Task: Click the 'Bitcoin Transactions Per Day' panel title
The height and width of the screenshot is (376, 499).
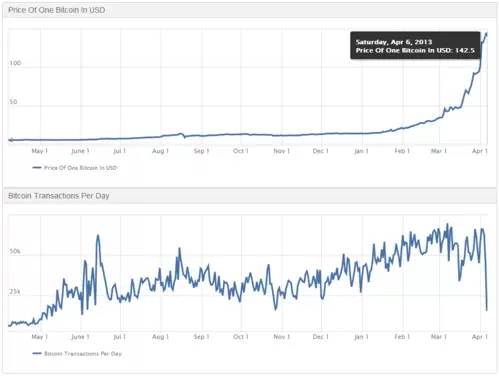Action: point(59,196)
